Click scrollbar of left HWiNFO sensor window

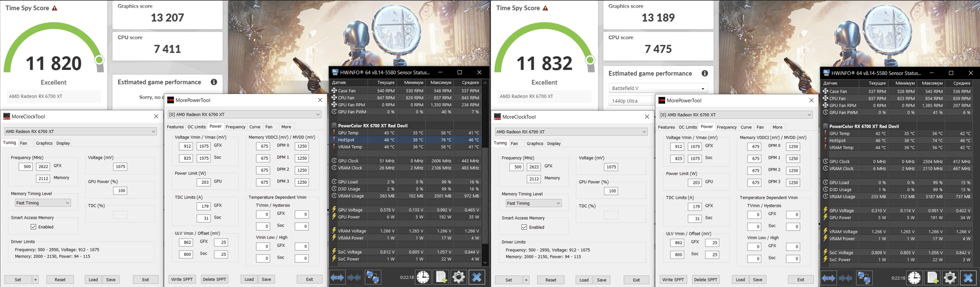click(x=485, y=173)
